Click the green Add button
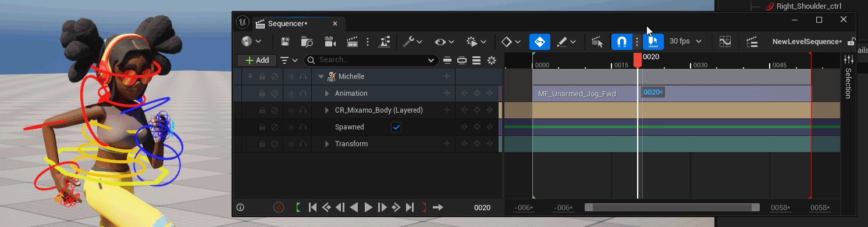 pos(257,60)
